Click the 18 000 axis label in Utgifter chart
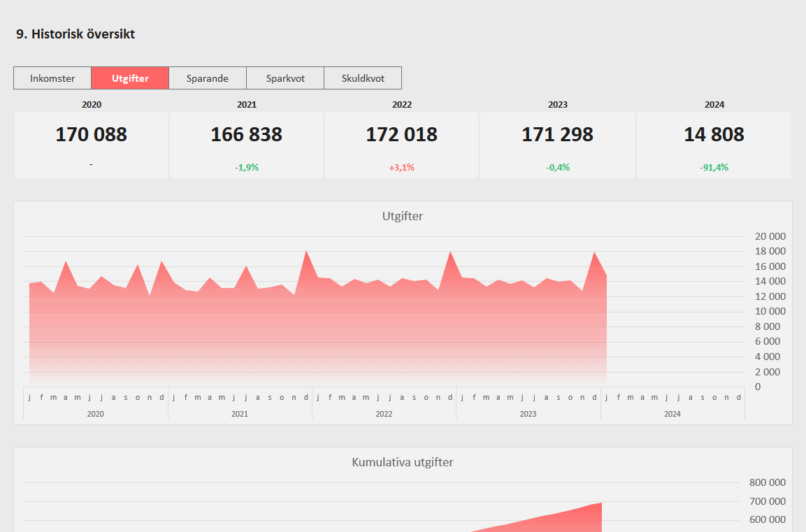Image resolution: width=806 pixels, height=532 pixels. tap(770, 252)
